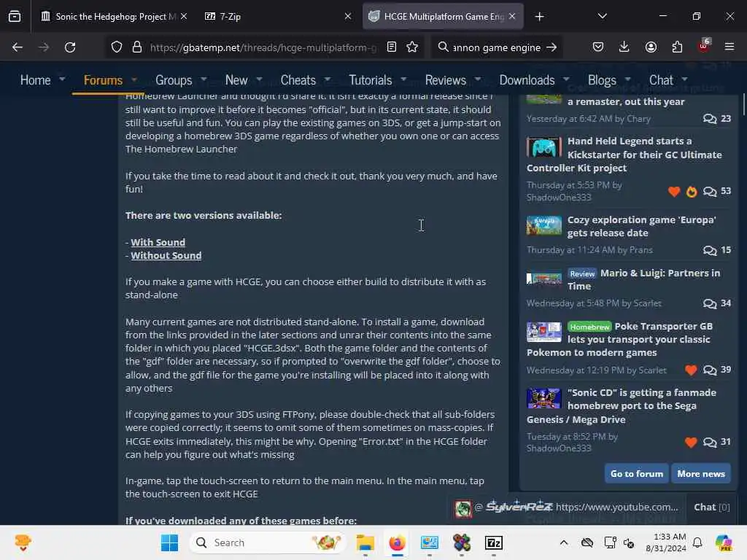The width and height of the screenshot is (747, 560).
Task: Open the notifications bell in taskbar
Action: tap(697, 542)
